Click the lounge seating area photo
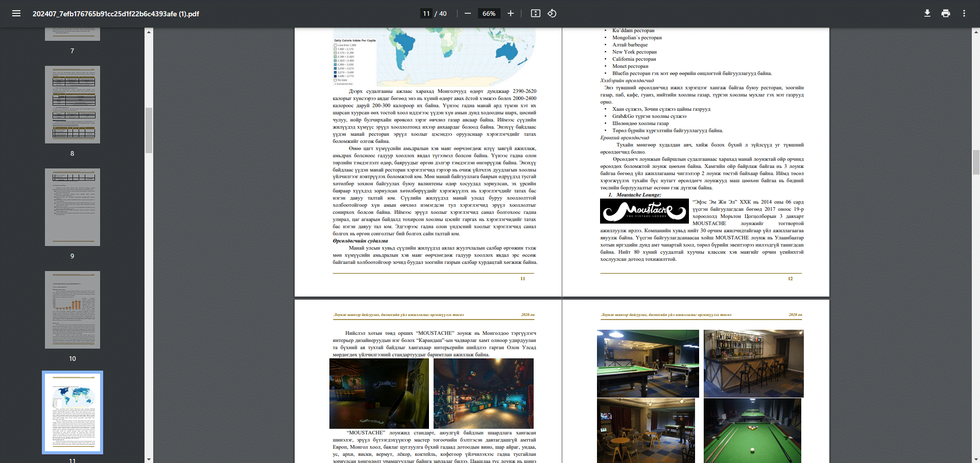This screenshot has height=463, width=980. [646, 431]
